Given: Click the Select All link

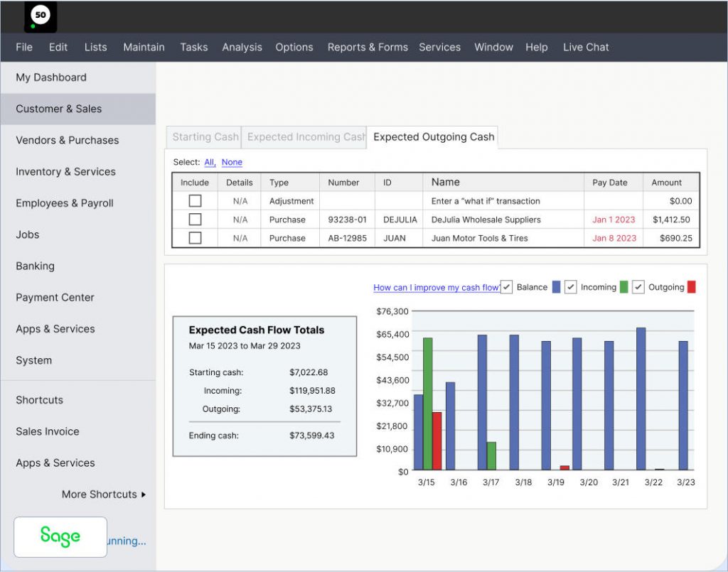Looking at the screenshot, I should 210,162.
